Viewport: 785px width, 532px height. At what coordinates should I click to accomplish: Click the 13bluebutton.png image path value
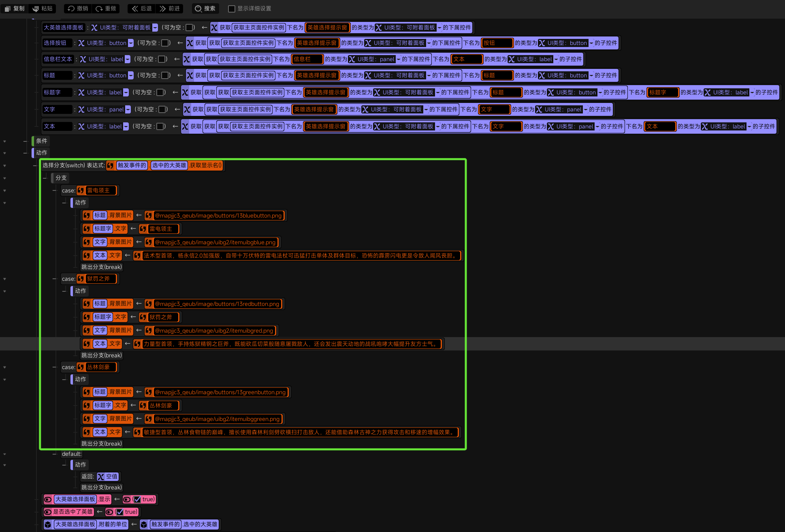(218, 216)
